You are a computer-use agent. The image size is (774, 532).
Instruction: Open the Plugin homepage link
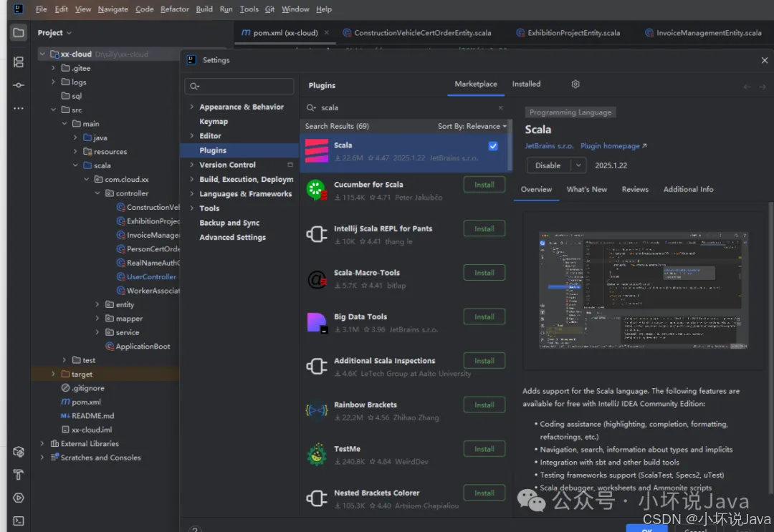(613, 146)
